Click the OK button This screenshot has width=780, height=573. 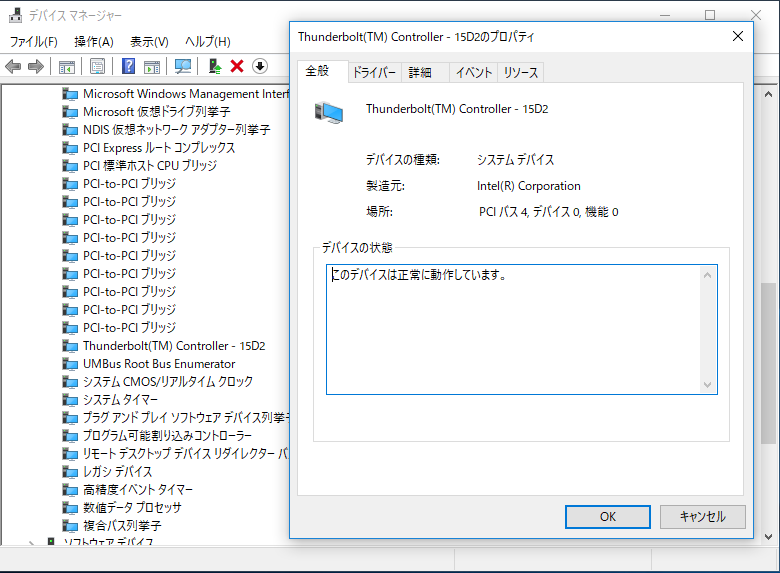[x=607, y=517]
